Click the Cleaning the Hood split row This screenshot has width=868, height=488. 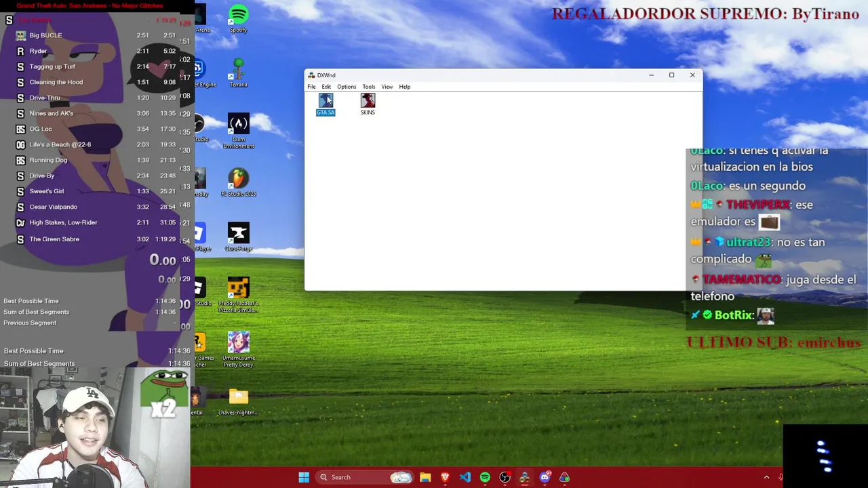95,82
